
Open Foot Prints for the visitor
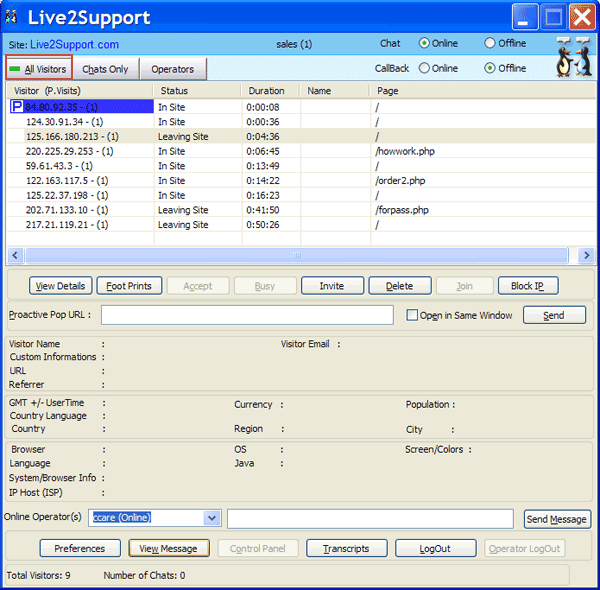129,286
